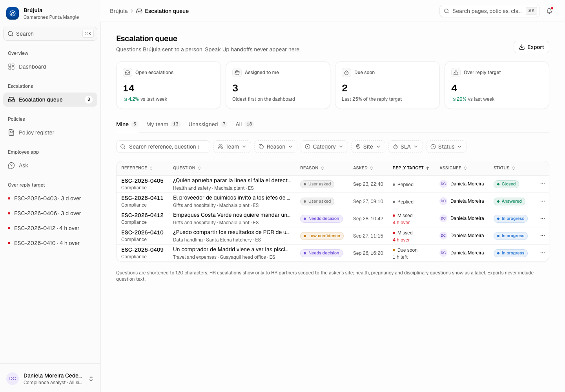This screenshot has height=392, width=565.
Task: Focus the top Search pages, policies field
Action: pyautogui.click(x=490, y=11)
